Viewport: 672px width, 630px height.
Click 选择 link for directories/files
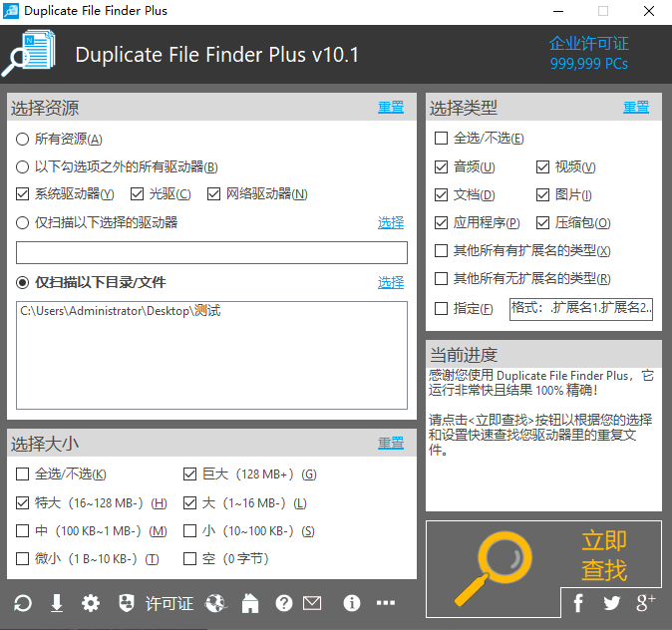391,282
